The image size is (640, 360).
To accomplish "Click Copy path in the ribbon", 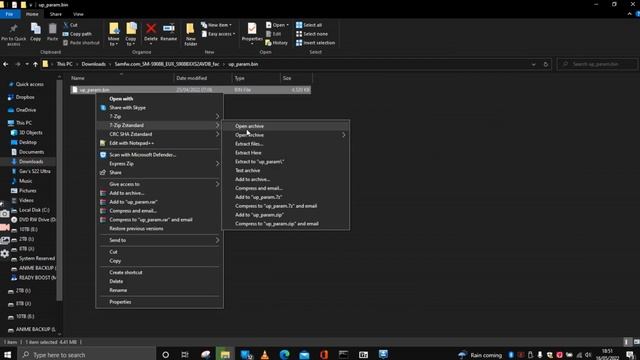I will click(77, 34).
